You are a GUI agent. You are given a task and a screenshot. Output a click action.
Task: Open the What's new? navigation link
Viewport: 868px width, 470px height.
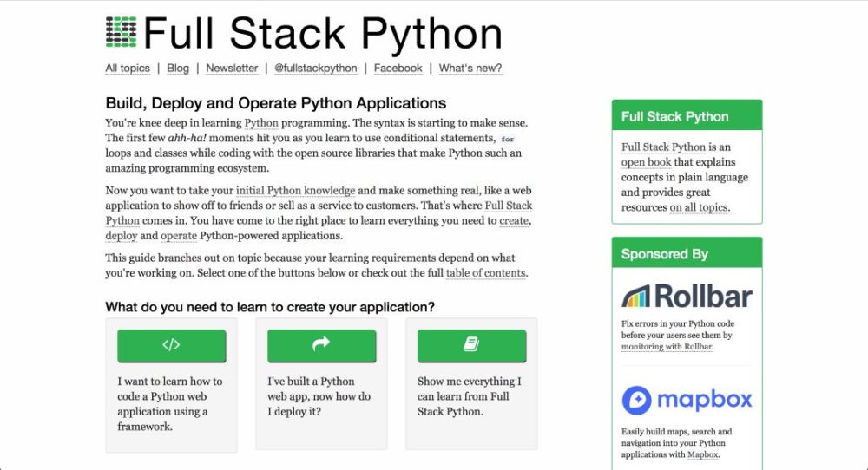click(470, 69)
